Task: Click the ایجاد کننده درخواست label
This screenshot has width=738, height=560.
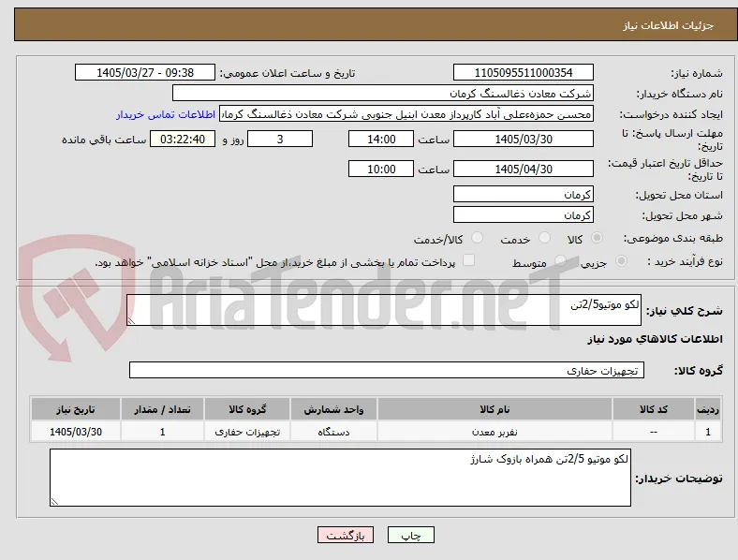Action: click(672, 115)
